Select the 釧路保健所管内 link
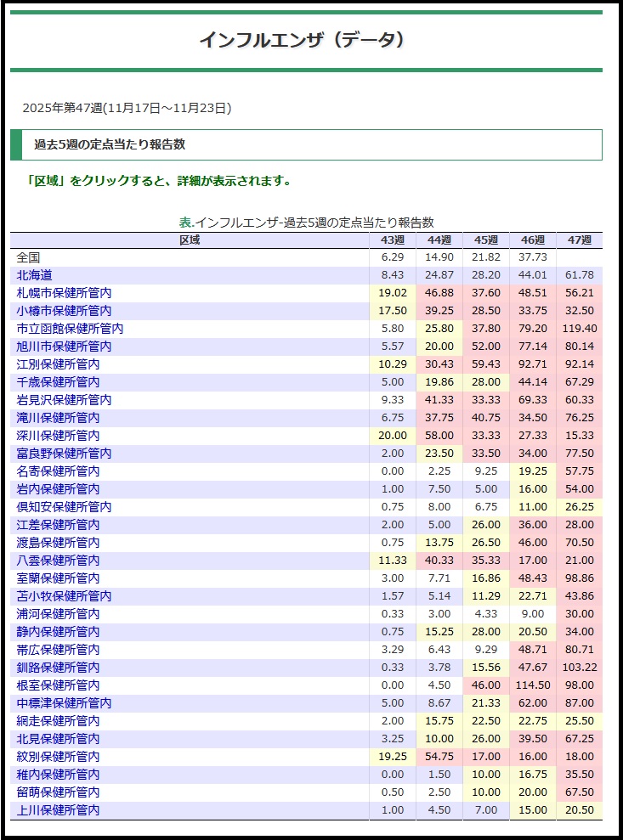Screen dimensions: 623x840 point(58,668)
